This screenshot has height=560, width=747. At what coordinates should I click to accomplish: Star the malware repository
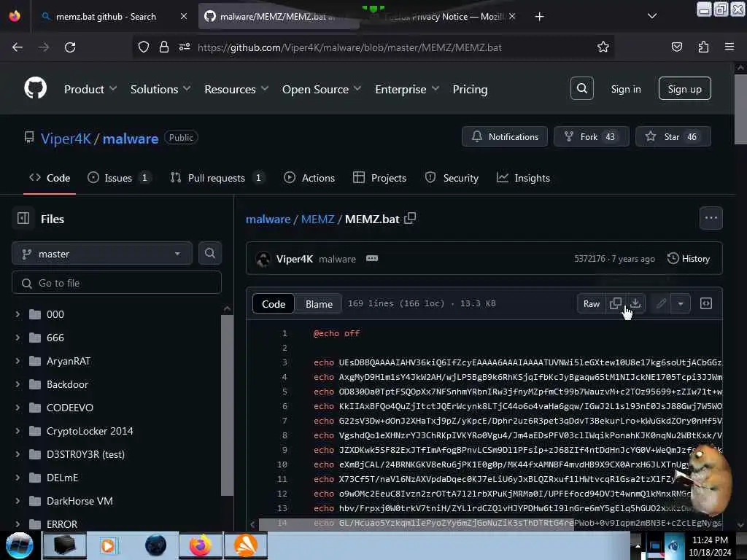pyautogui.click(x=673, y=136)
